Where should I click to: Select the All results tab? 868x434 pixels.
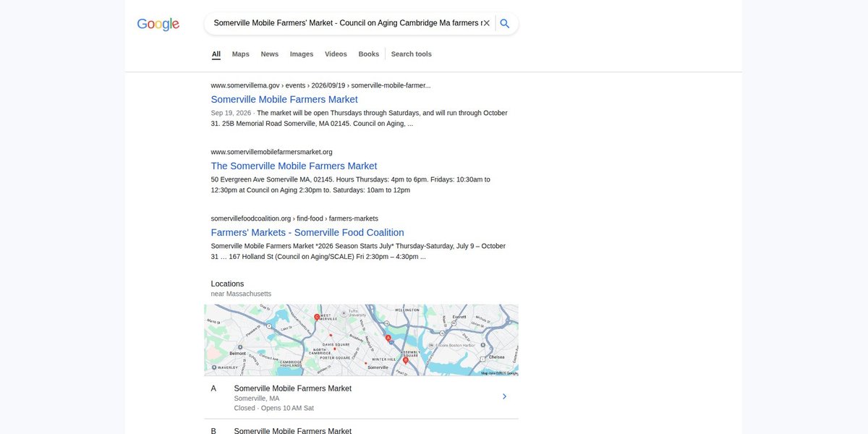(x=216, y=54)
